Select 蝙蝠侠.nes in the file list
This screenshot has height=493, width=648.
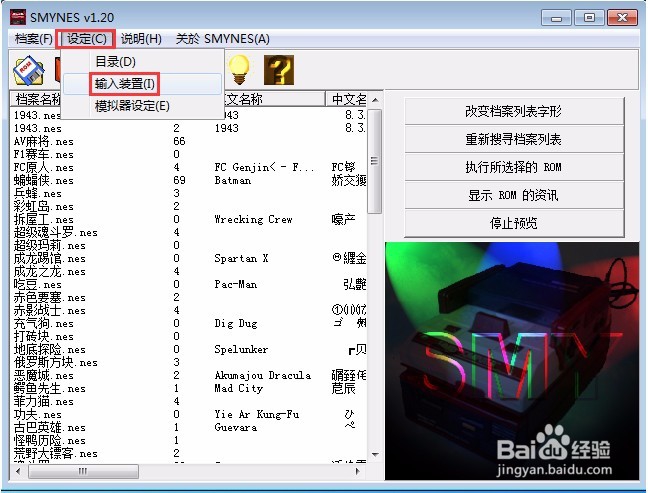(44, 181)
